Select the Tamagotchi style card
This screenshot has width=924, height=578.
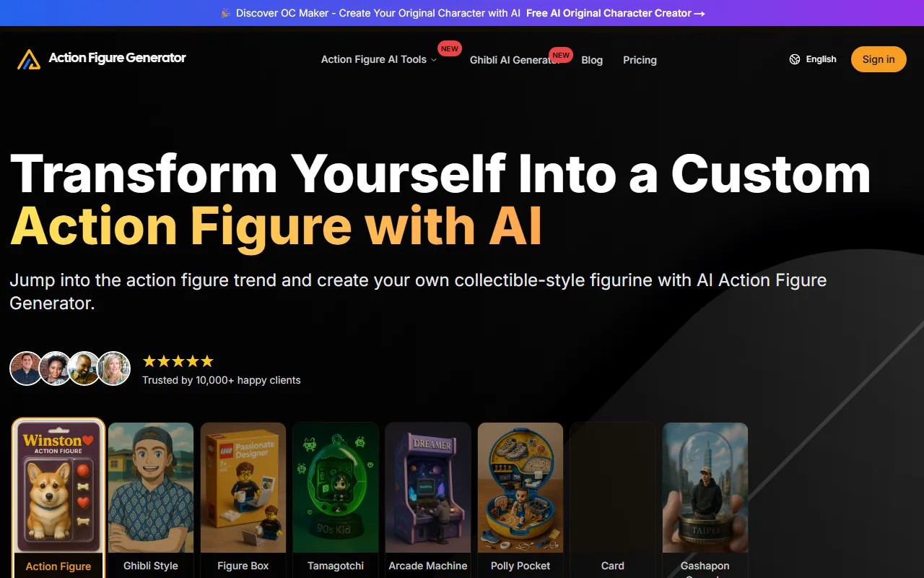(x=336, y=500)
